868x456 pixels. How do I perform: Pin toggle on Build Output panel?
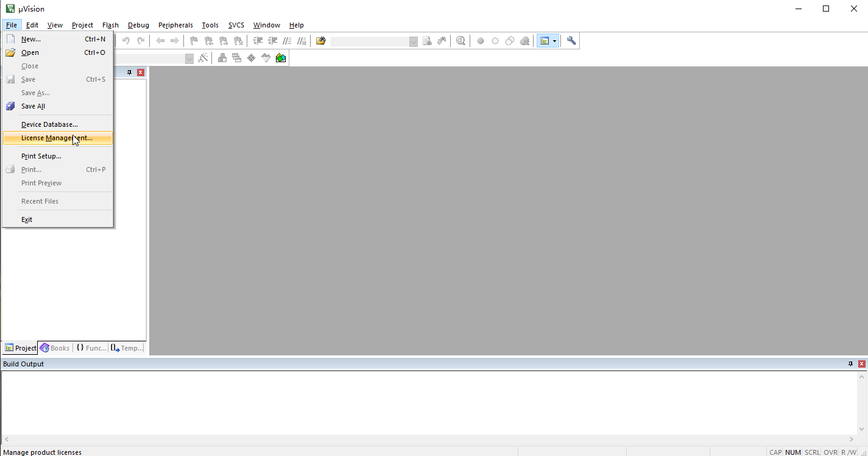[x=851, y=364]
